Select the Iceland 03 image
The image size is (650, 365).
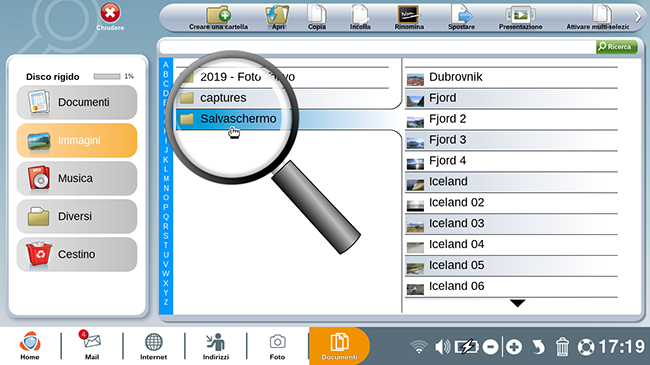point(511,224)
